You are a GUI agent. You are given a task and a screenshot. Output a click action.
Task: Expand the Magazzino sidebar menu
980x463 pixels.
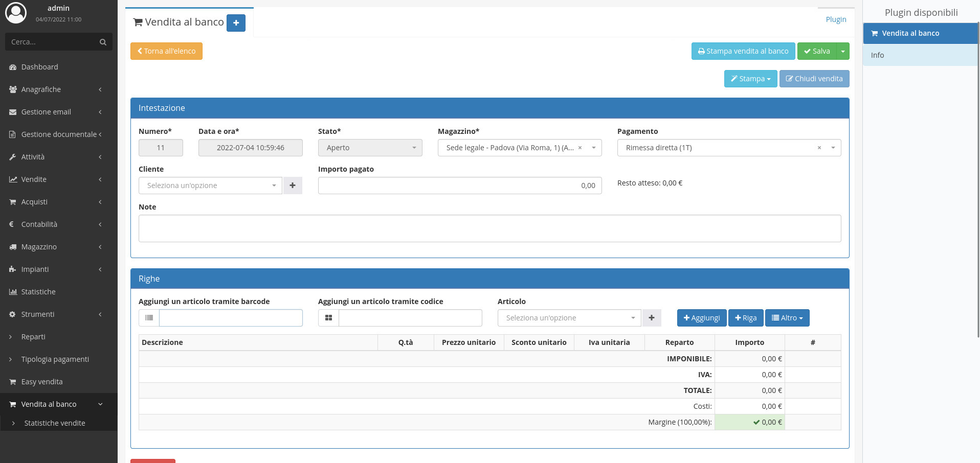[x=56, y=247]
